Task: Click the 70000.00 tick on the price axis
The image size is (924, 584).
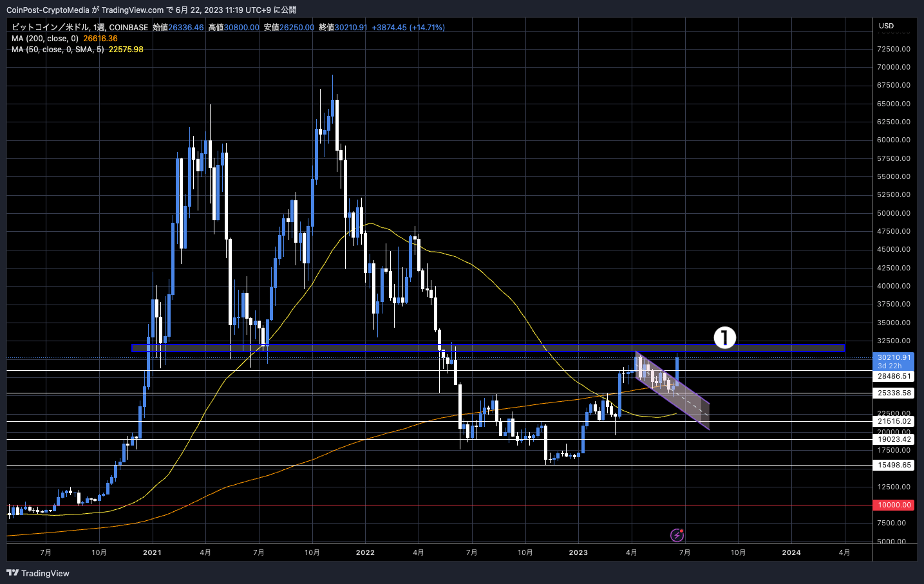Action: click(894, 67)
